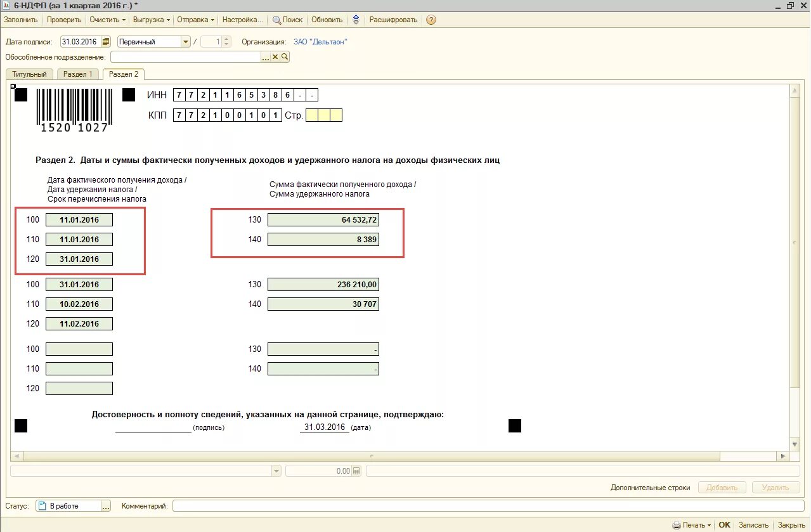The image size is (811, 532).
Task: Select line 130 amount 236 210,00
Action: point(323,285)
